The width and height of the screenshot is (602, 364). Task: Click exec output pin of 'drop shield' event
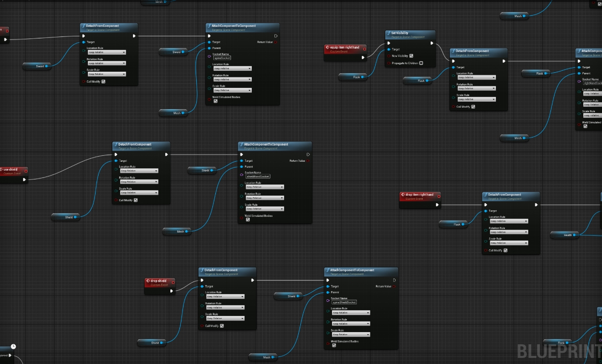tap(172, 291)
